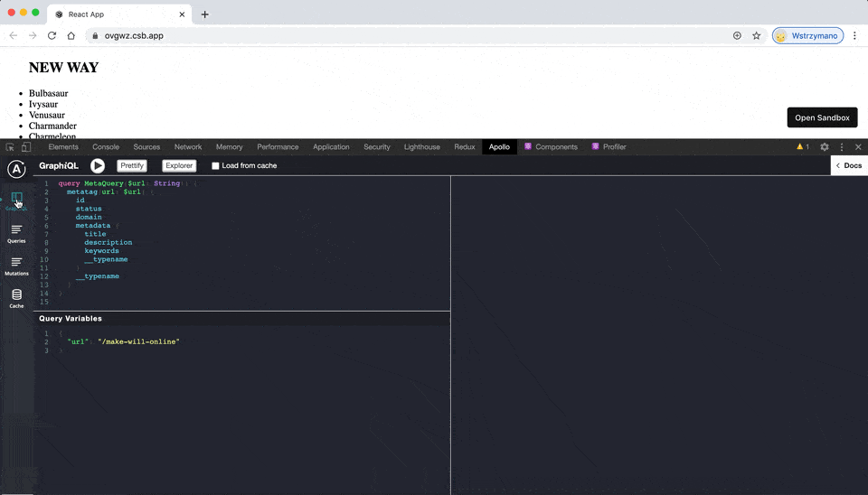This screenshot has width=868, height=495.
Task: Open the Chrome menu with three dots
Action: (x=854, y=35)
